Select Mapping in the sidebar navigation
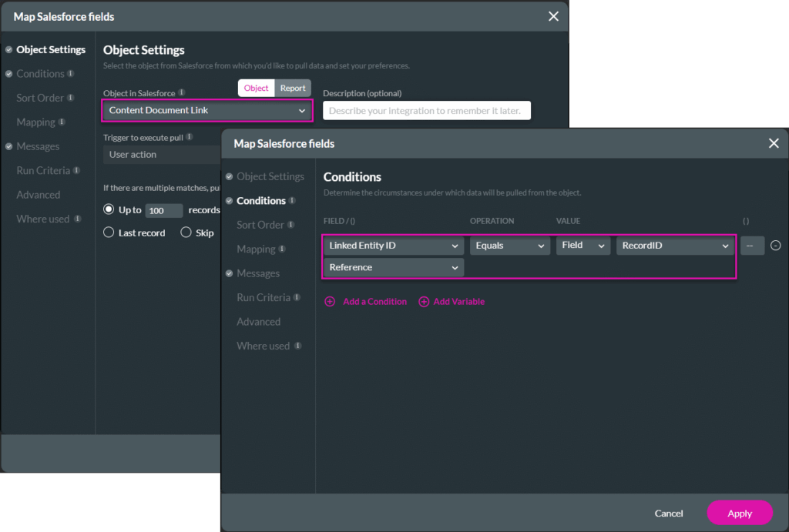 [255, 249]
